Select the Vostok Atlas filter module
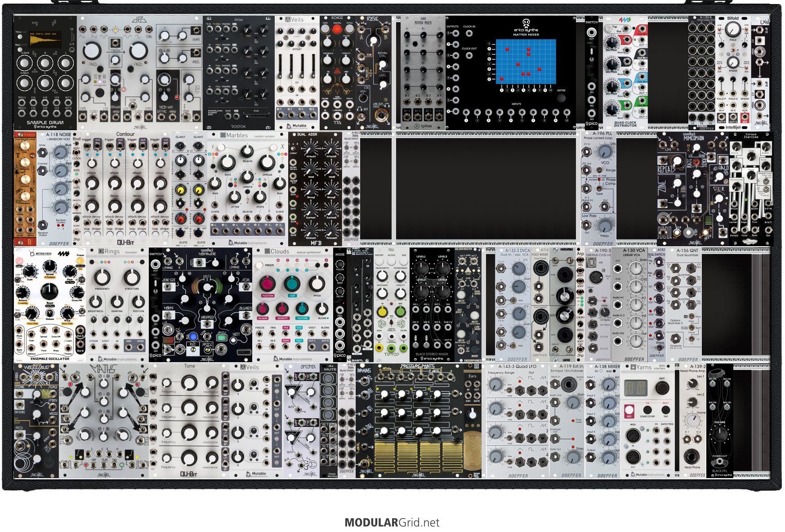This screenshot has height=532, width=785. (239, 73)
